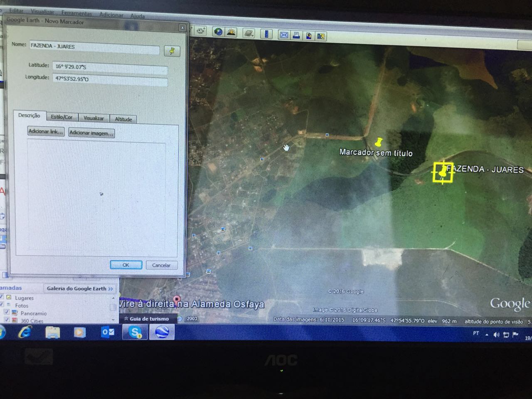Image resolution: width=532 pixels, height=399 pixels.
Task: Open the planet switcher icon
Action: [249, 33]
